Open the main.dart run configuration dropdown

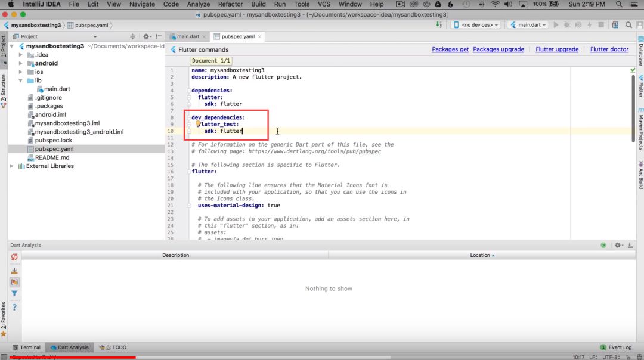(528, 25)
